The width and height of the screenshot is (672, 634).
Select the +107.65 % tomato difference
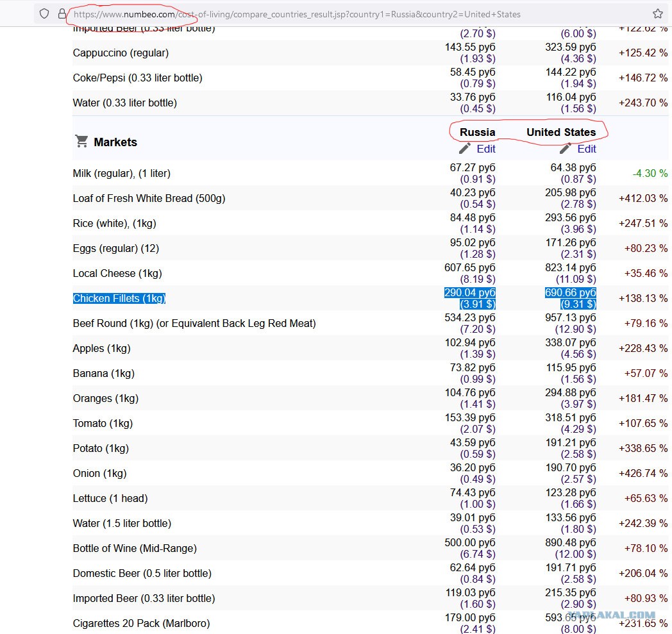pyautogui.click(x=643, y=423)
